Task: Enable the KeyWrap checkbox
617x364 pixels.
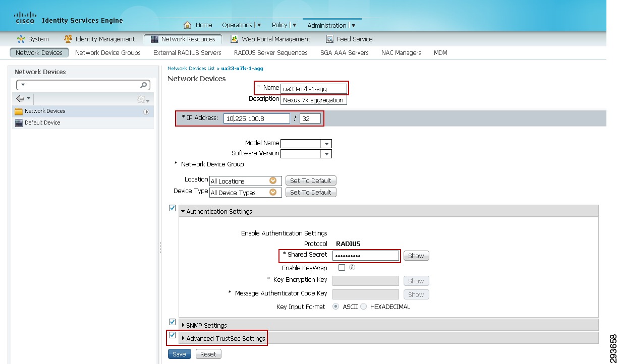Action: [342, 268]
